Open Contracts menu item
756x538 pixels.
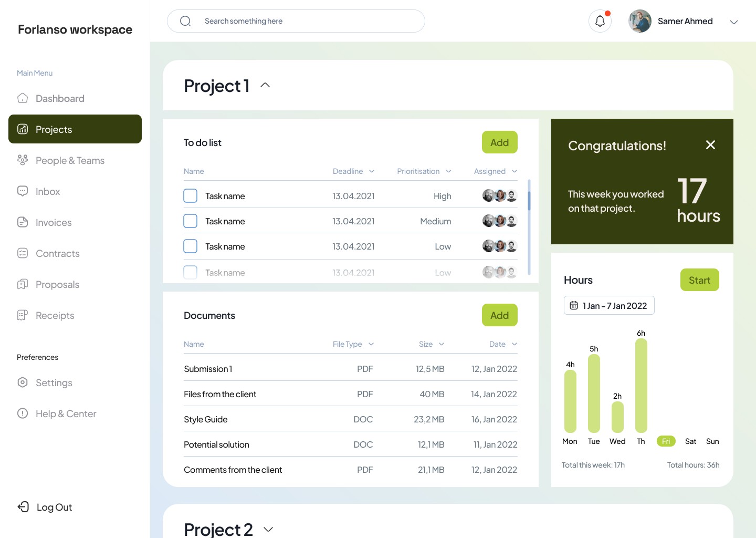75,253
